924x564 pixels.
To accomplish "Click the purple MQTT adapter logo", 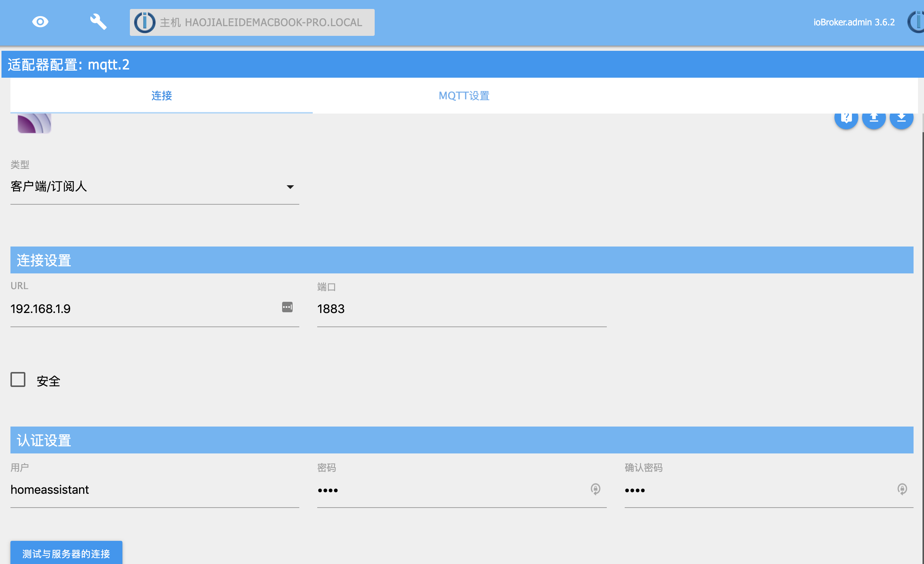I will (34, 123).
